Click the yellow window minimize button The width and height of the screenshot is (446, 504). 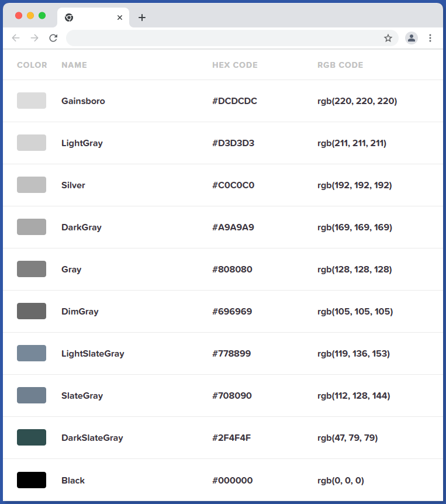pos(30,15)
